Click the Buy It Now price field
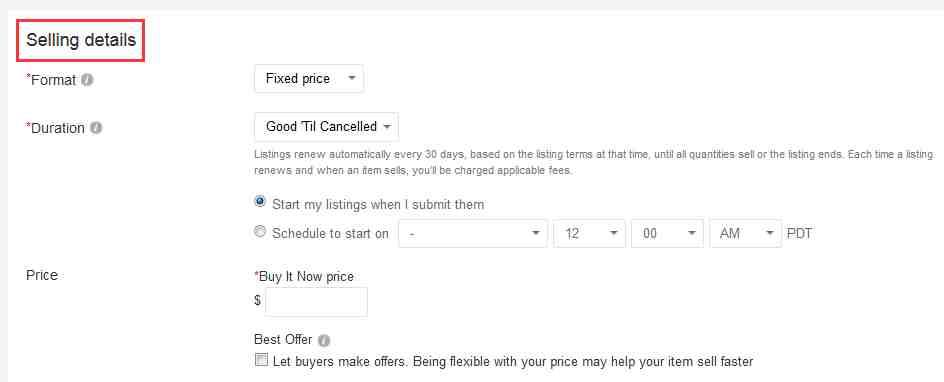Screen dimensions: 944x382 point(316,301)
